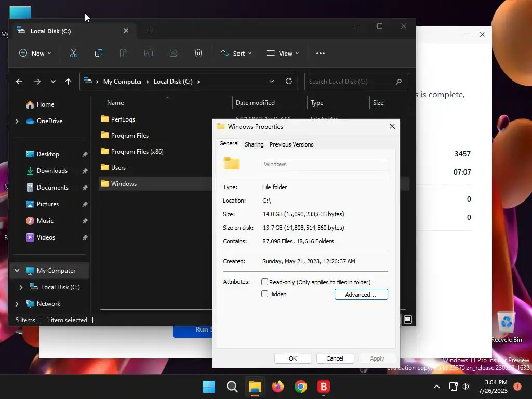Screen dimensions: 532x399
Task: Click the Rename icon in toolbar
Action: coord(149,54)
